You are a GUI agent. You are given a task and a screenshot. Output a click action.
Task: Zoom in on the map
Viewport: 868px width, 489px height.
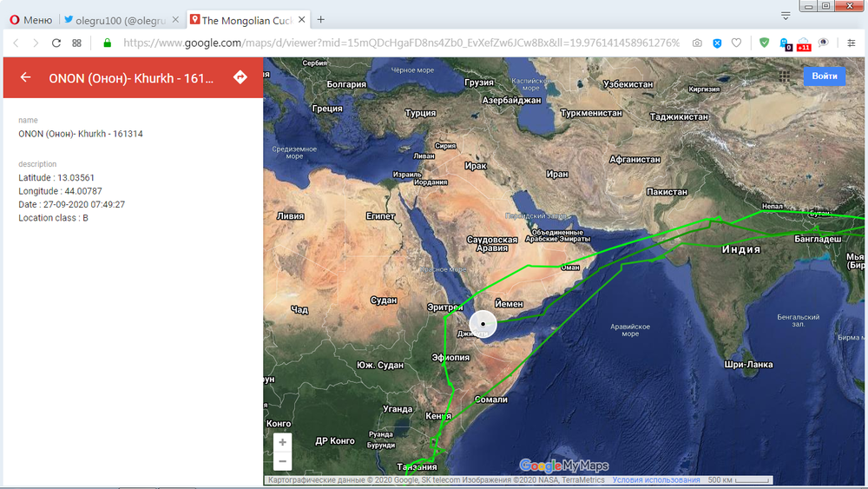(282, 442)
